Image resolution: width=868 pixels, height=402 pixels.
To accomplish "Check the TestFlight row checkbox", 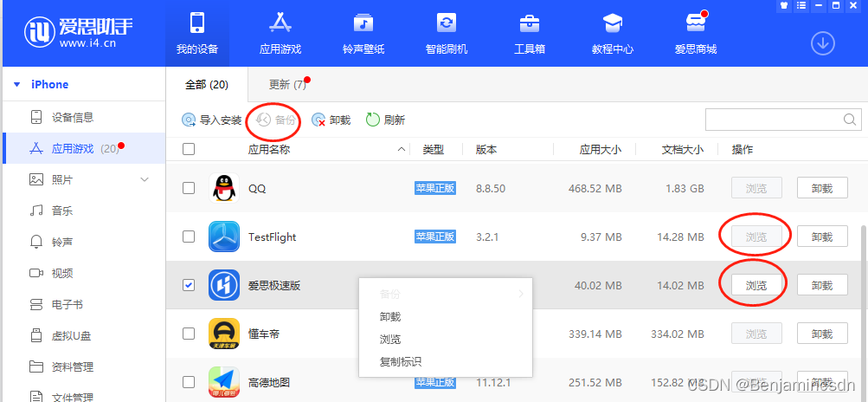I will click(x=189, y=237).
